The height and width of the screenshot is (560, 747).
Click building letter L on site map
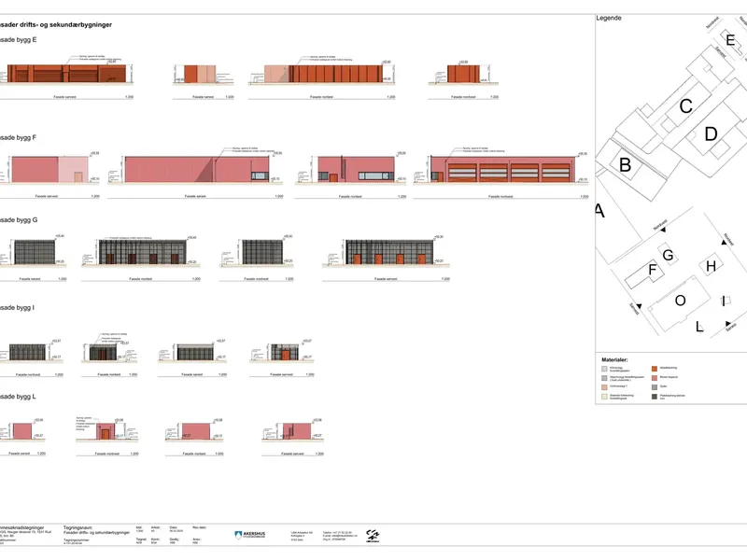coord(698,327)
